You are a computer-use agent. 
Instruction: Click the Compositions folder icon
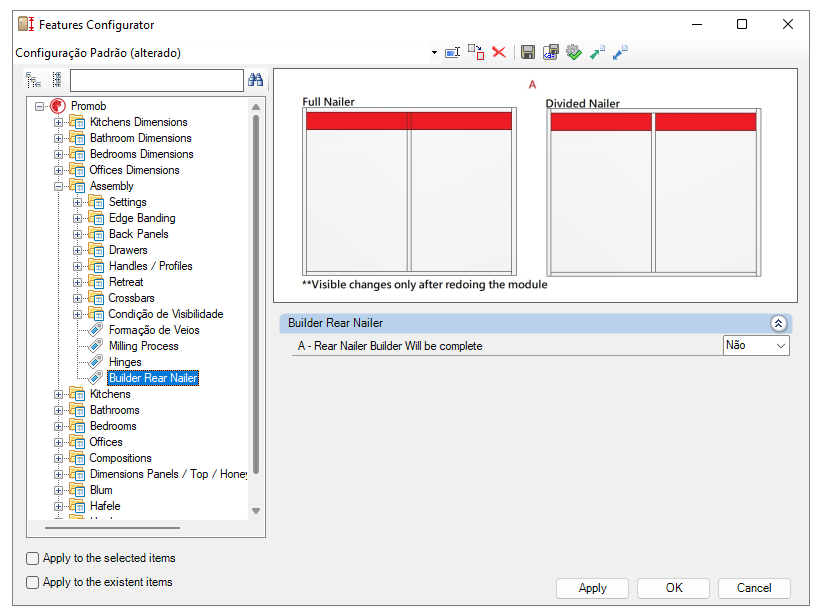[77, 458]
